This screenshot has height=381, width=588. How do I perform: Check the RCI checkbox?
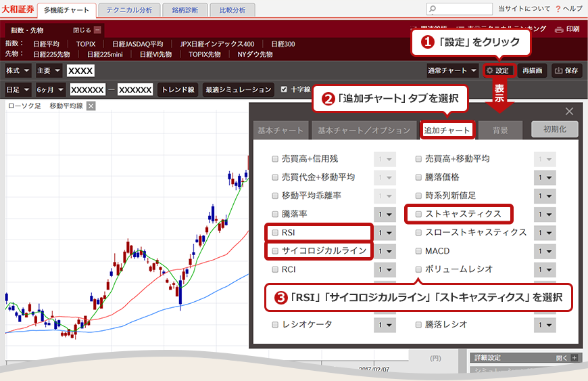275,269
